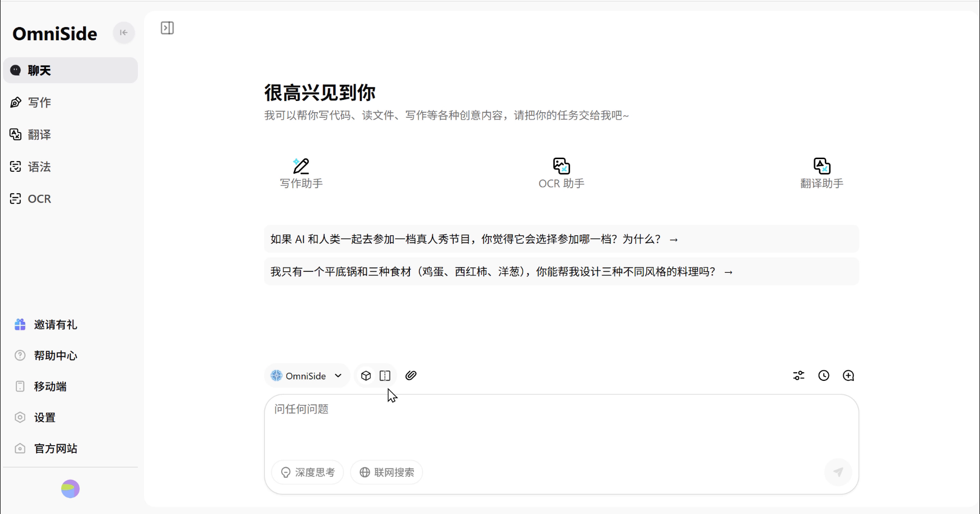Screen dimensions: 980x514
Task: Click the split-view book icon in the toolbar
Action: pyautogui.click(x=385, y=376)
